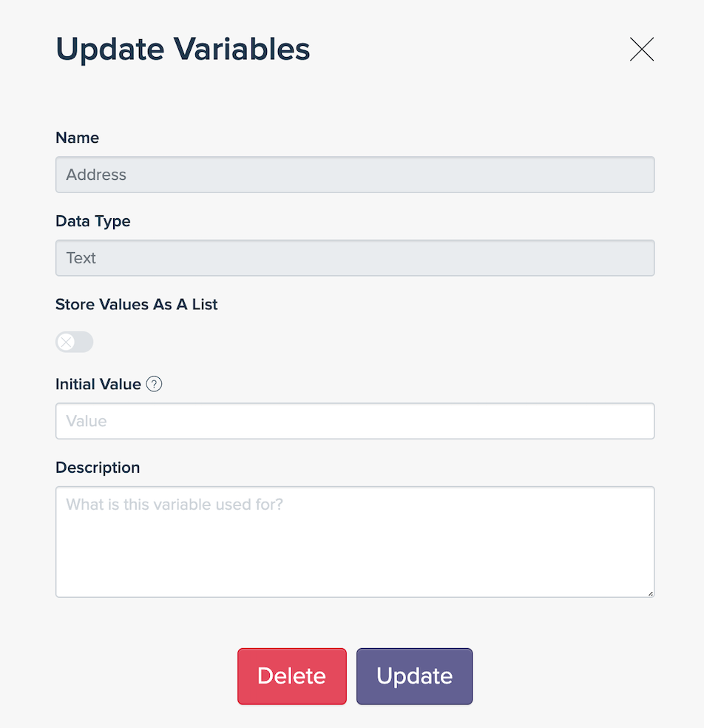This screenshot has width=704, height=728.
Task: Click into the Description text area
Action: [x=355, y=542]
